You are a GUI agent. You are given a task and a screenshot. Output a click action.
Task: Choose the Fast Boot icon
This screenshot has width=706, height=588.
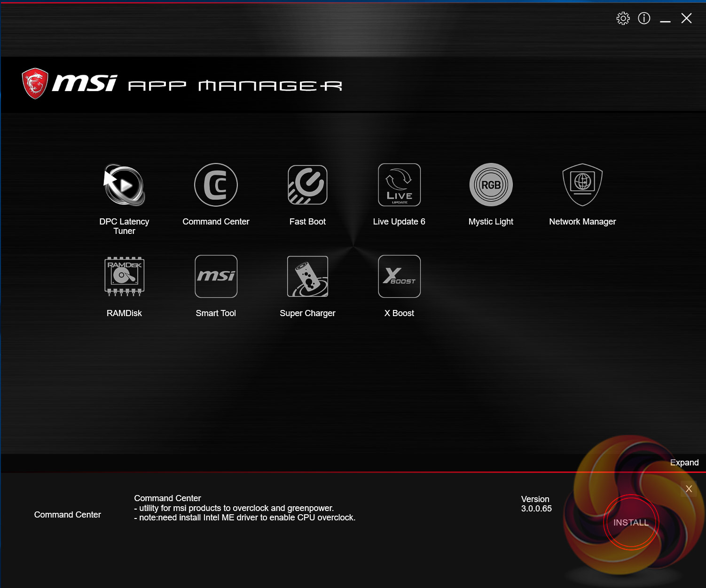[x=307, y=185]
